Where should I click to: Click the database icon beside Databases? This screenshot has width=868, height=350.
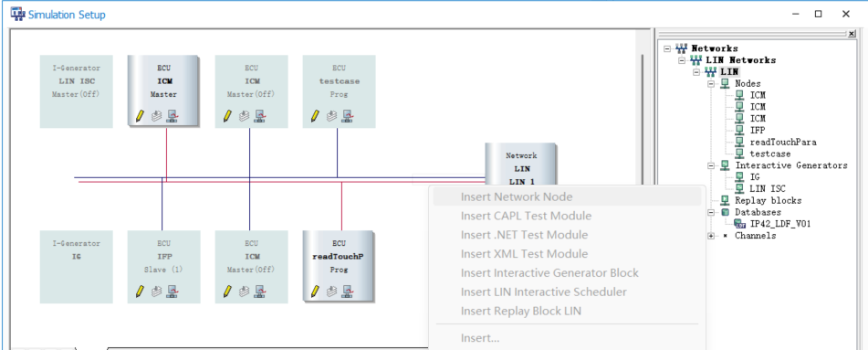point(726,212)
